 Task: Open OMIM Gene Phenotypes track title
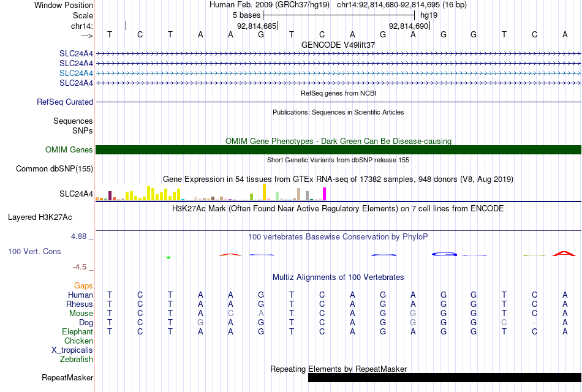coord(338,141)
